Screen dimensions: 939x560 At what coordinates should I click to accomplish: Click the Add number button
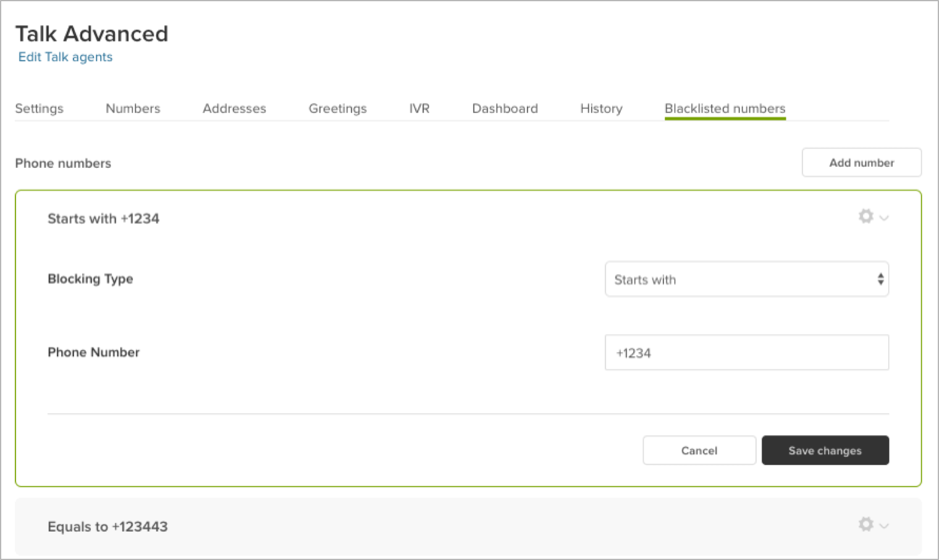(861, 162)
